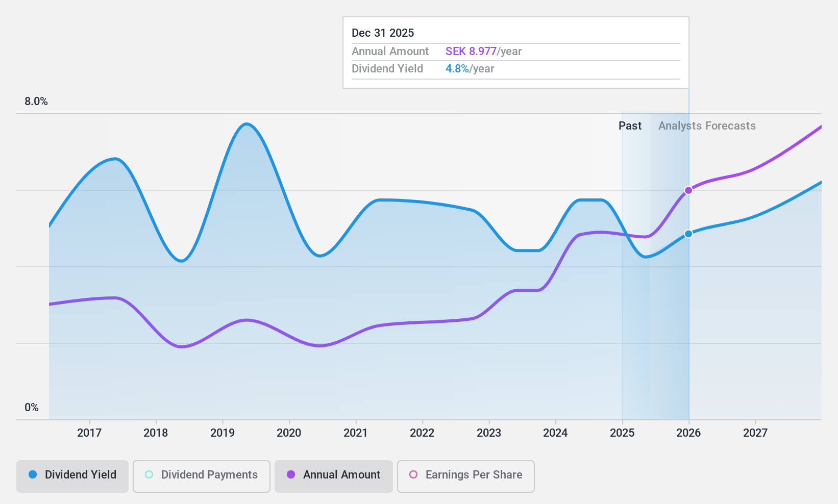838x504 pixels.
Task: Click the 2026 x-axis label
Action: (x=688, y=433)
